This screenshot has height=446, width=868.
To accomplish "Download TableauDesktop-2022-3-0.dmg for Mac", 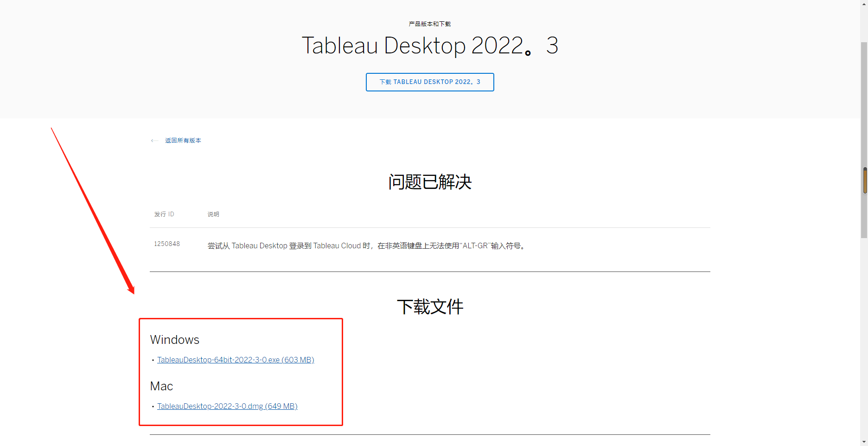I will [x=227, y=406].
